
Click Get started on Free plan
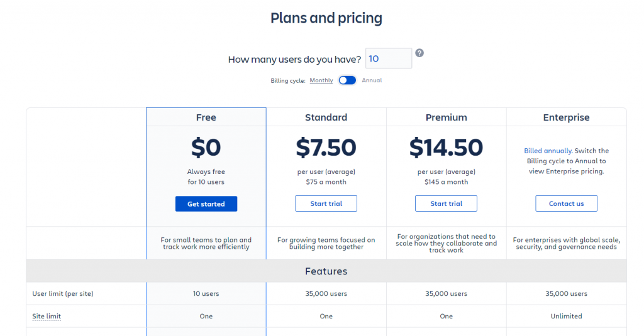206,204
